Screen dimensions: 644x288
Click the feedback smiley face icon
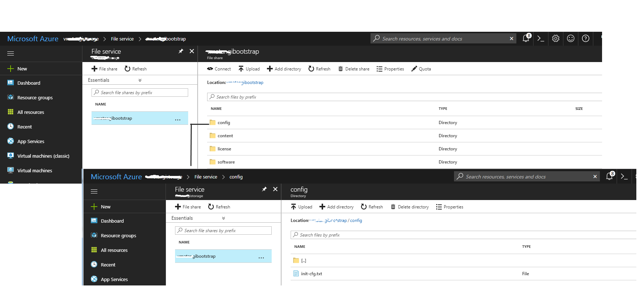tap(571, 39)
